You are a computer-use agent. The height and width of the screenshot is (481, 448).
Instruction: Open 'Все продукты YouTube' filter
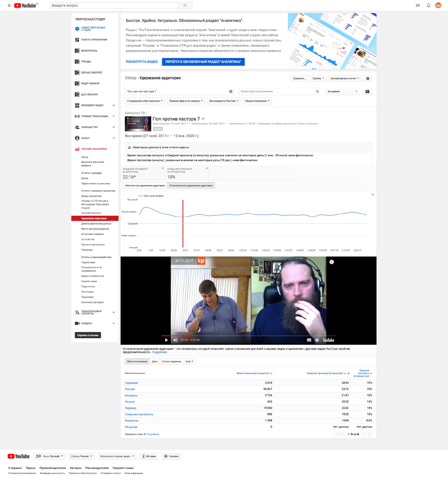tap(224, 101)
